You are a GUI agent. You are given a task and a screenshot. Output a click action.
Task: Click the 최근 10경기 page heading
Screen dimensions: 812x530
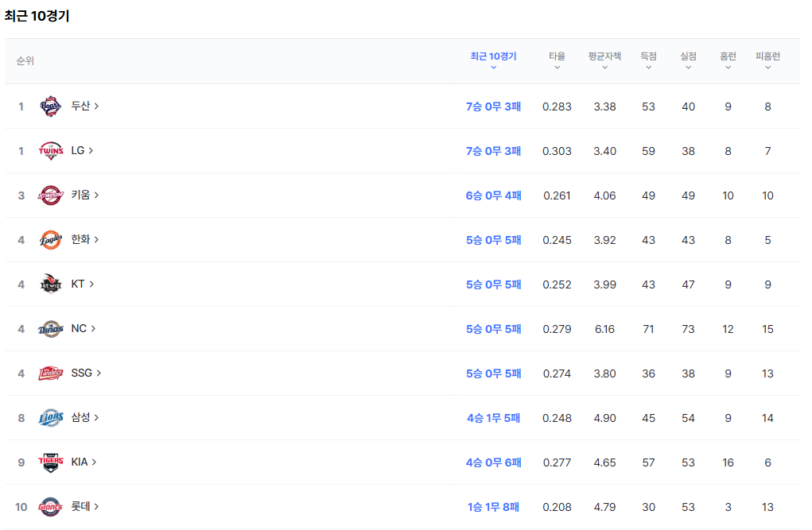point(37,16)
